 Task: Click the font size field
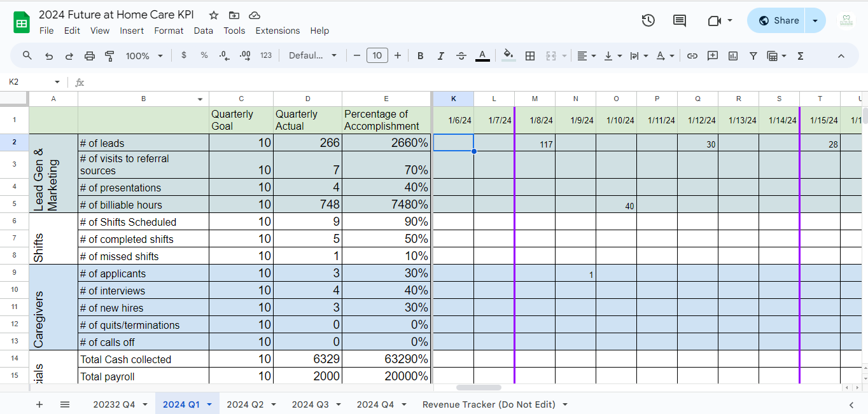coord(377,55)
